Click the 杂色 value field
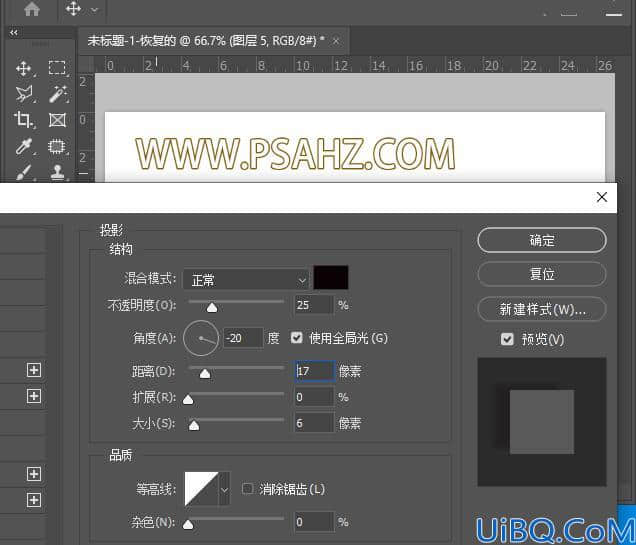 (x=314, y=521)
